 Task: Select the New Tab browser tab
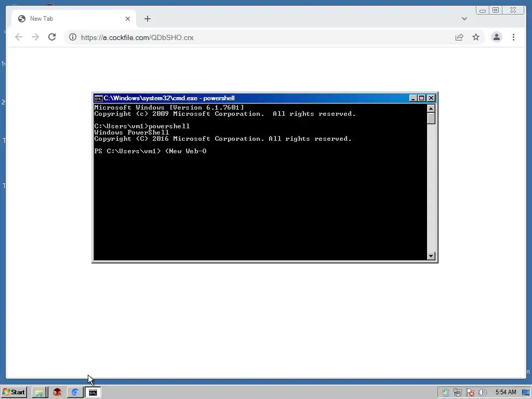(74, 19)
